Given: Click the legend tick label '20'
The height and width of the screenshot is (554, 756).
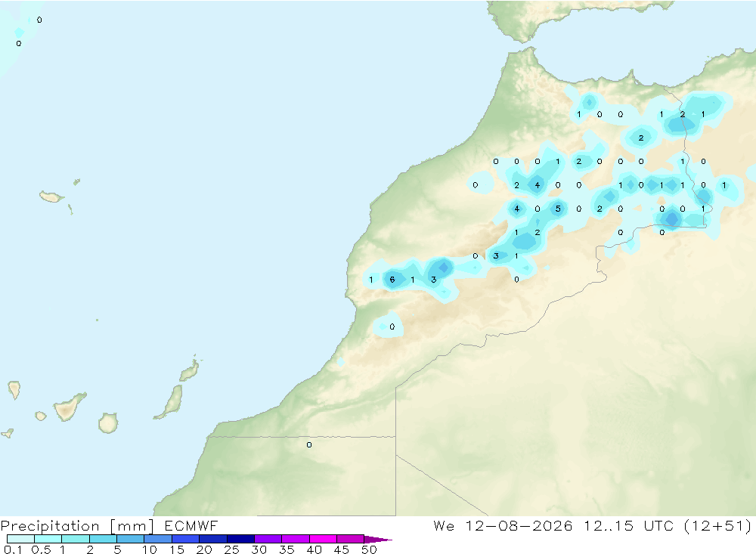Looking at the screenshot, I should [204, 549].
